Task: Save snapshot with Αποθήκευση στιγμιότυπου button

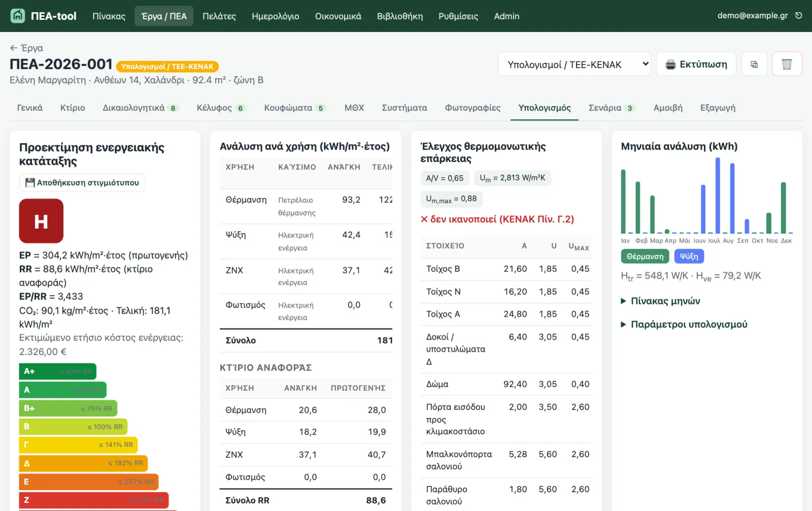Action: [x=82, y=183]
